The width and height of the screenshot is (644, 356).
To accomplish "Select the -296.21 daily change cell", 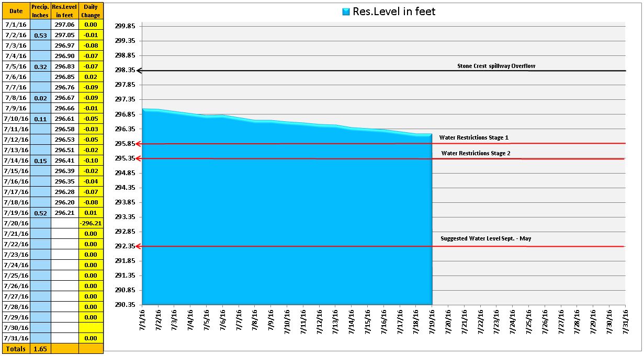I will (x=91, y=223).
